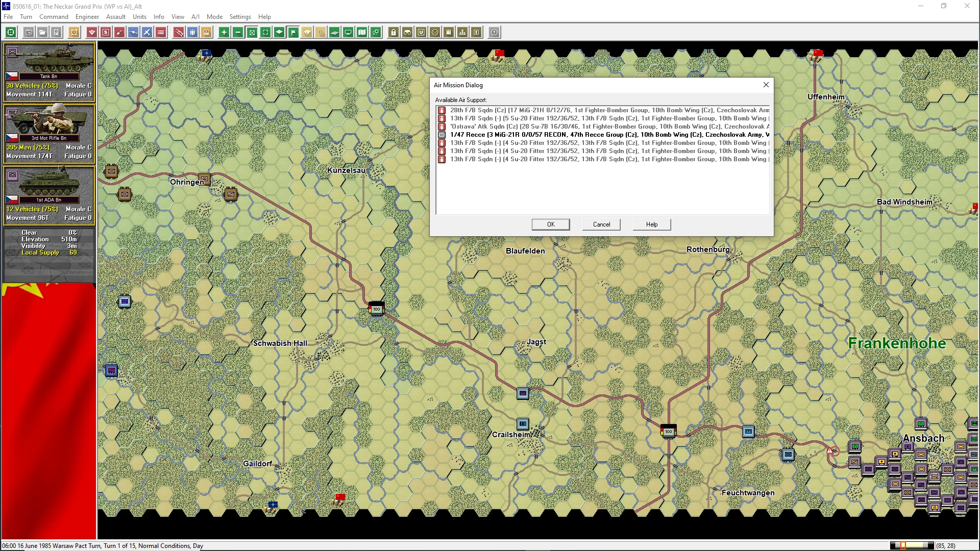Open the File menu
980x551 pixels.
8,17
